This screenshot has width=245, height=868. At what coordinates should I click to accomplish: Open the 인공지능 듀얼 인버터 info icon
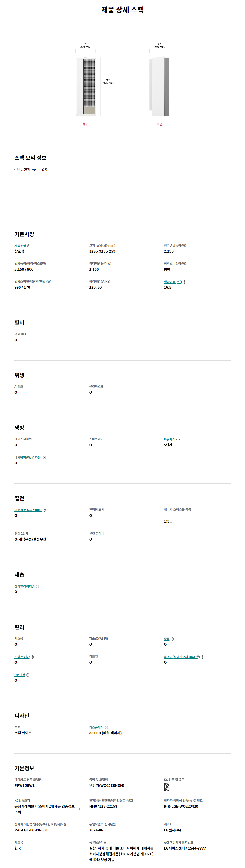(x=44, y=510)
